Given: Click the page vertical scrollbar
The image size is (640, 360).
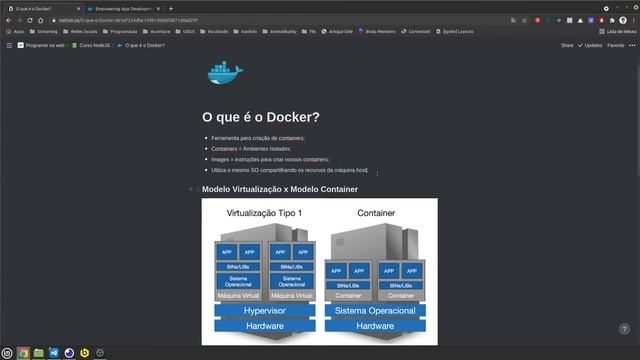Looking at the screenshot, I should coord(638,120).
